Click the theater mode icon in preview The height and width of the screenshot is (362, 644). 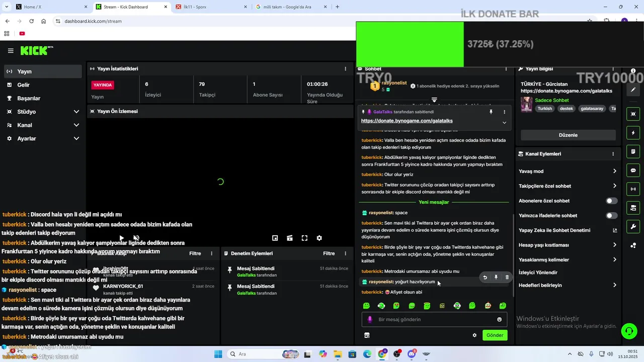pyautogui.click(x=290, y=238)
